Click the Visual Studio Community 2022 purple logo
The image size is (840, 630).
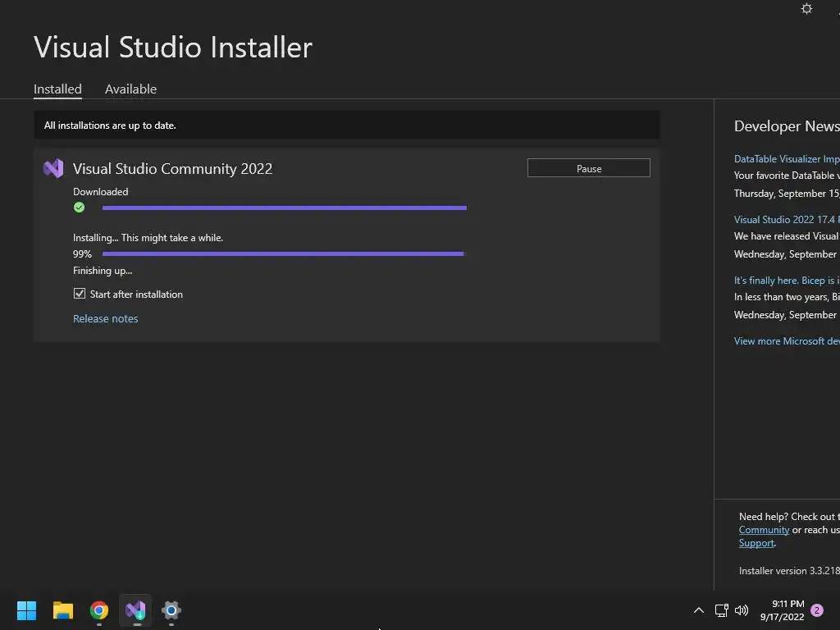[x=53, y=168]
